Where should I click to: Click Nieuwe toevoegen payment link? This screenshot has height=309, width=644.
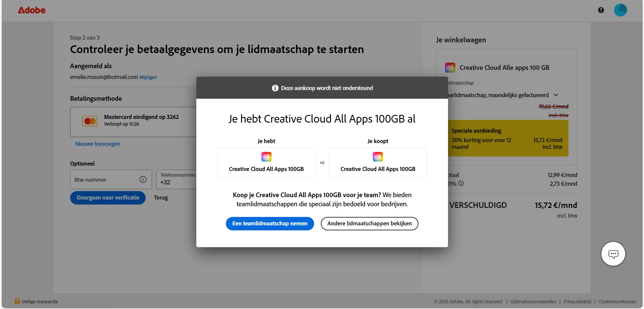(98, 144)
